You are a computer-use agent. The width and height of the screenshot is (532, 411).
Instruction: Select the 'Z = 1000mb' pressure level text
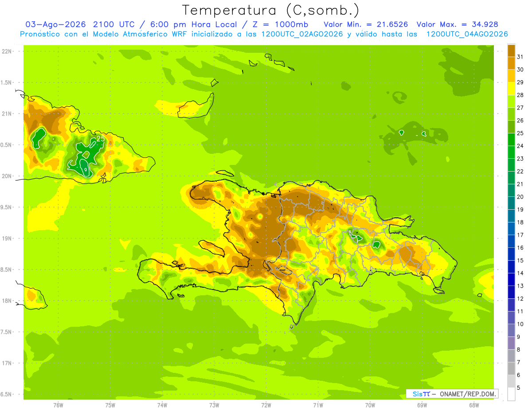(280, 24)
